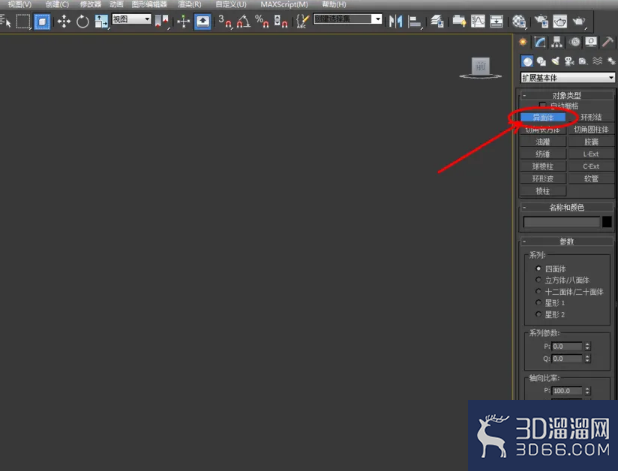Click the Select and Manipulate icon
The width and height of the screenshot is (618, 471).
pos(183,21)
